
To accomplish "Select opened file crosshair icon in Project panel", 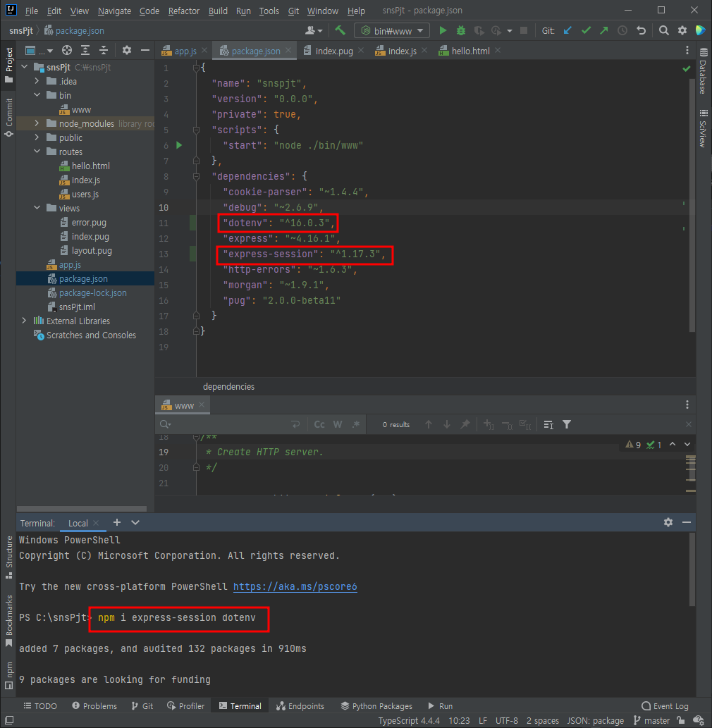I will click(x=67, y=50).
